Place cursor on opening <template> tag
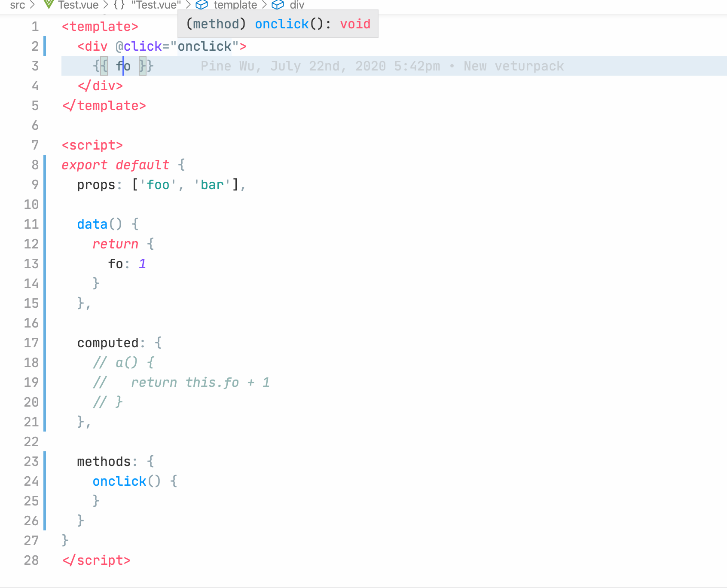Image resolution: width=727 pixels, height=588 pixels. coord(100,27)
